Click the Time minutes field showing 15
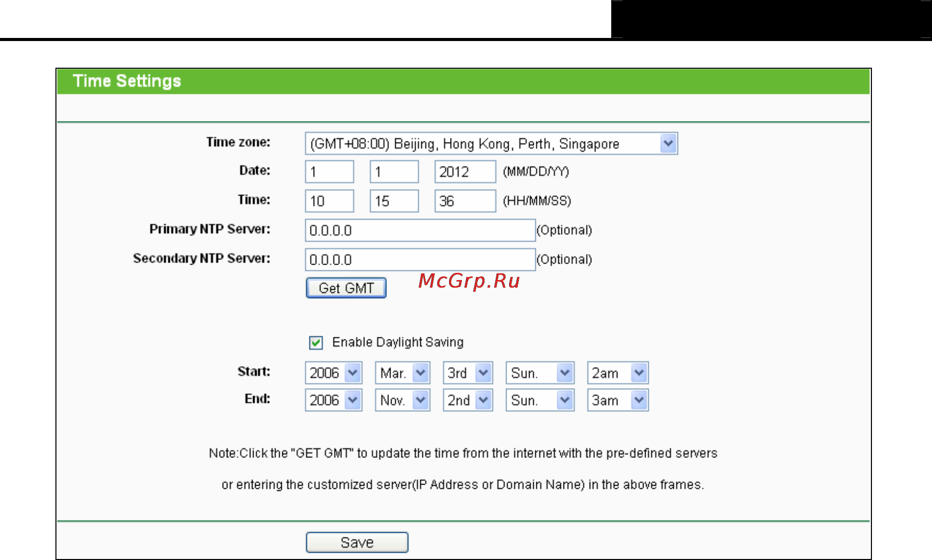Viewport: 932px width, 560px height. pyautogui.click(x=394, y=201)
